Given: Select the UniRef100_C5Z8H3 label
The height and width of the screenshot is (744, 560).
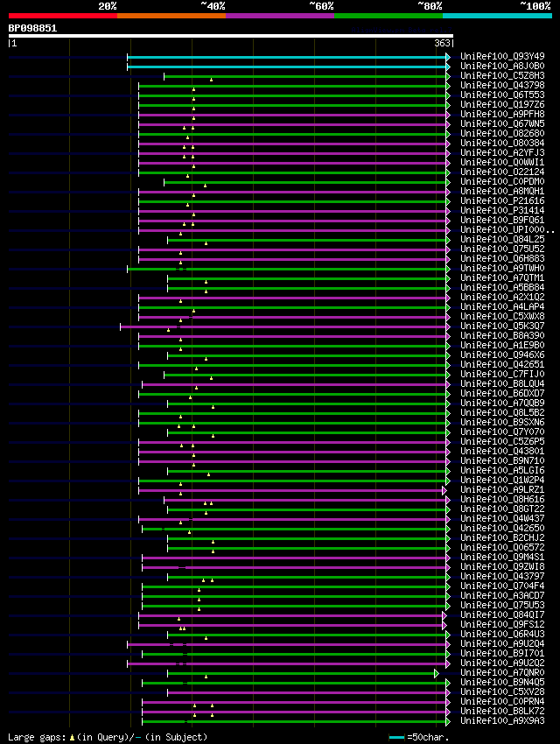Looking at the screenshot, I should tap(502, 75).
